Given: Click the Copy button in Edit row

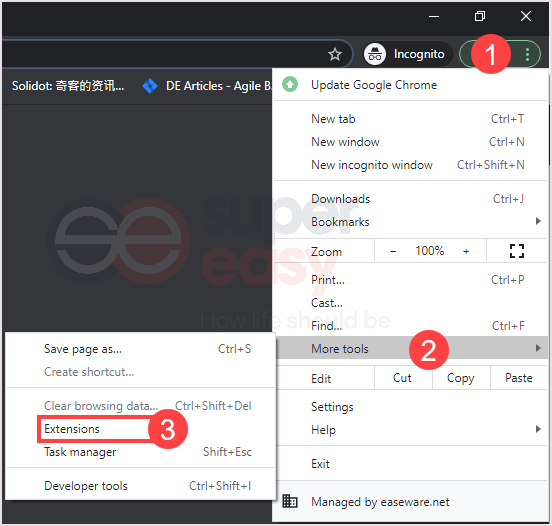Looking at the screenshot, I should [x=460, y=378].
